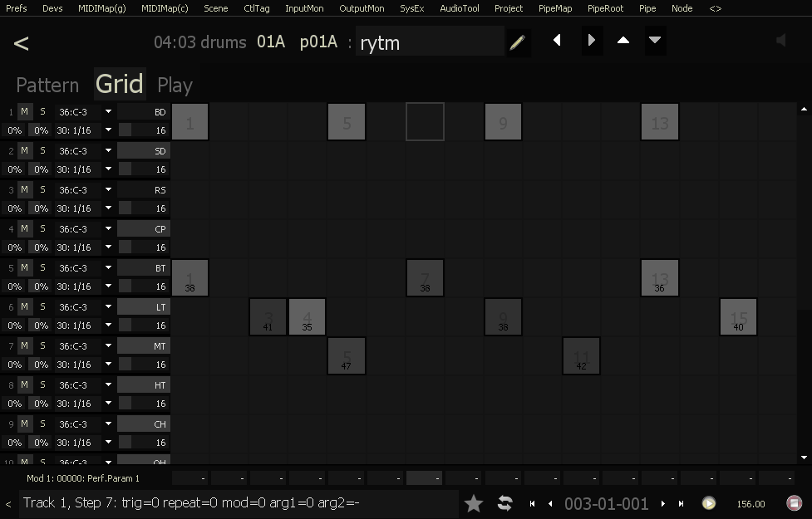Solo the SD track with S button
The height and width of the screenshot is (519, 812).
pos(42,150)
